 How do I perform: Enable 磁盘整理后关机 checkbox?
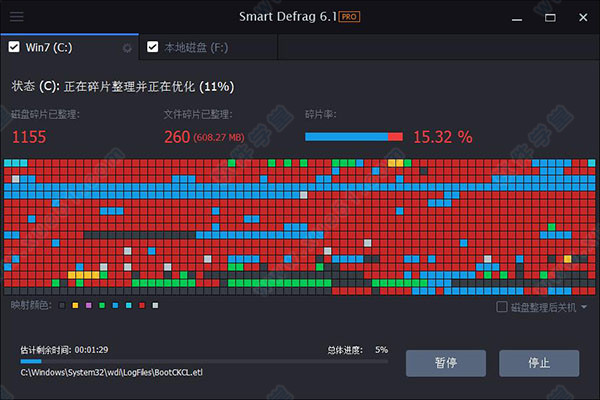[x=502, y=307]
